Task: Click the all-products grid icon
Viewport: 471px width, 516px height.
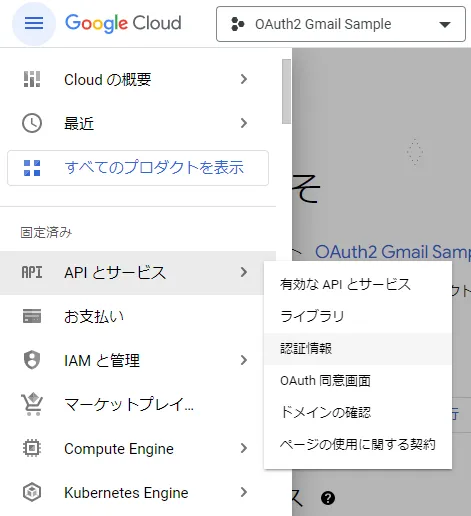Action: (x=32, y=168)
